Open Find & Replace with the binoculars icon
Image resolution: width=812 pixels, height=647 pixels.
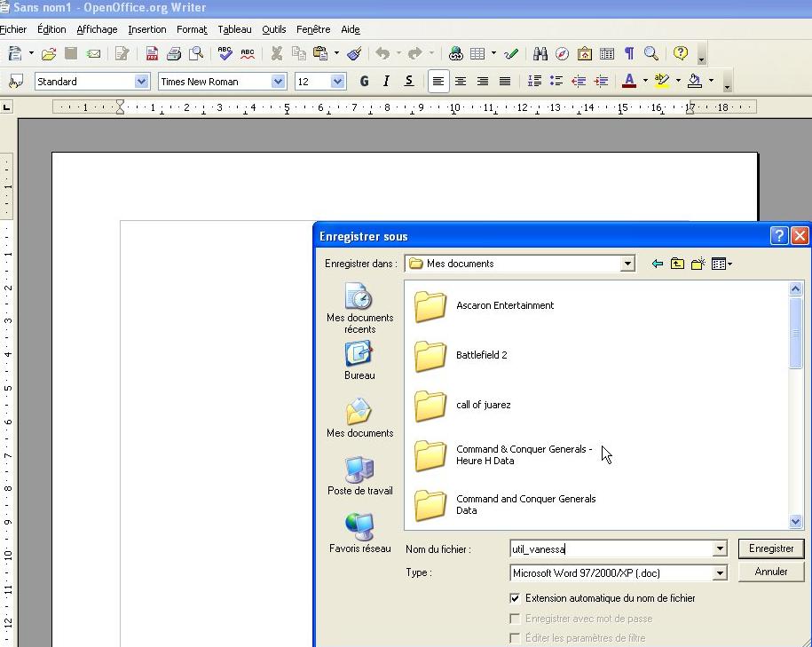(540, 53)
